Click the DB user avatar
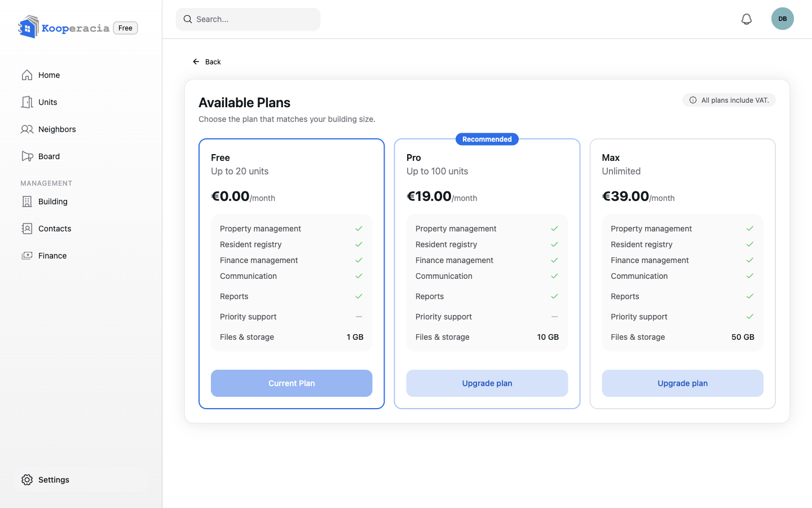Image resolution: width=812 pixels, height=508 pixels. coord(782,19)
